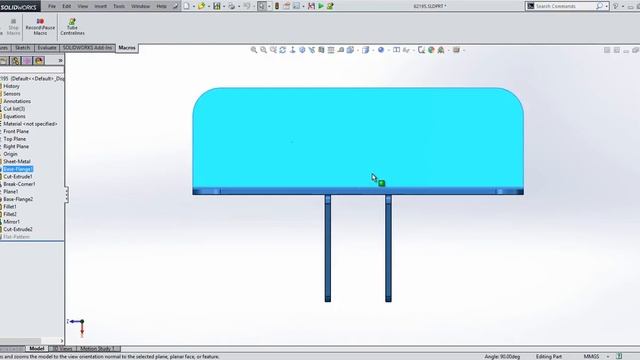Click the Edit Macro icon after the green play icon
The image size is (640, 360).
click(x=330, y=6)
